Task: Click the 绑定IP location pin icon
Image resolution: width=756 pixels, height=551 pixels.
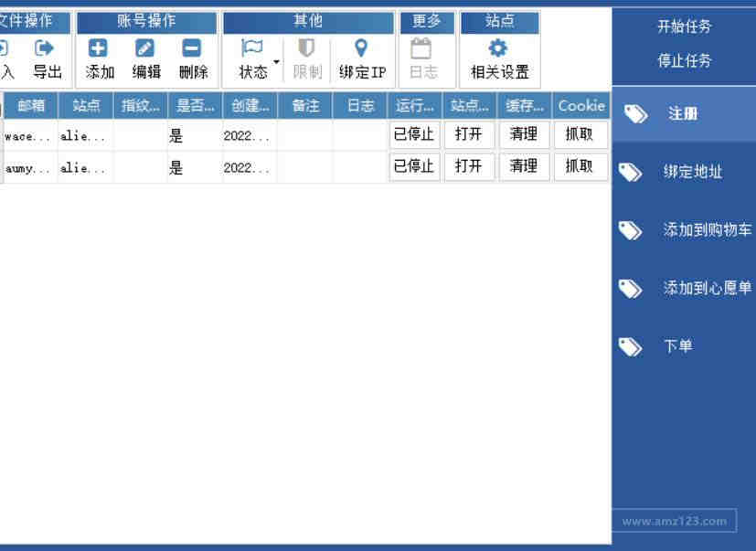Action: 361,48
